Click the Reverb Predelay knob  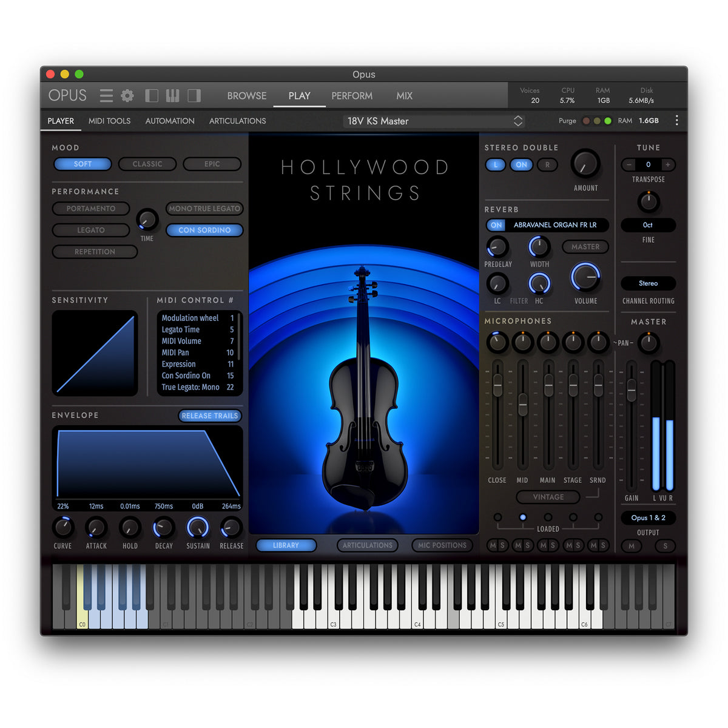coord(497,247)
